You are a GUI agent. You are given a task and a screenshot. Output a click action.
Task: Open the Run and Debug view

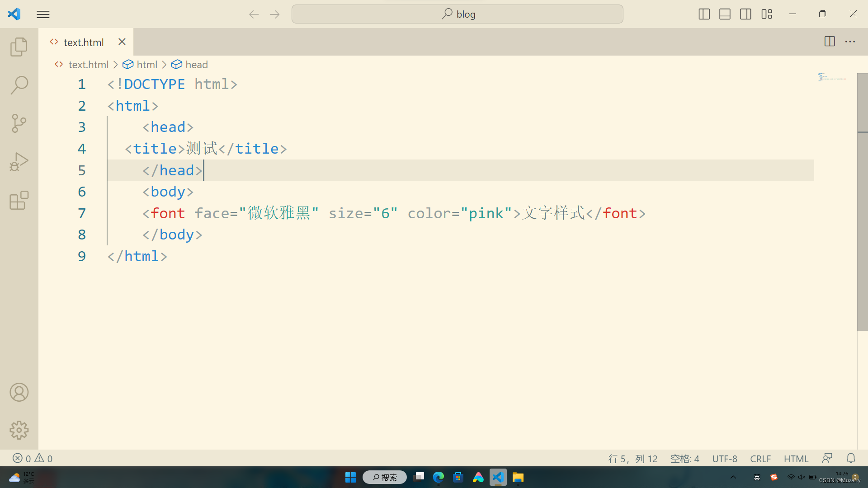pos(19,161)
